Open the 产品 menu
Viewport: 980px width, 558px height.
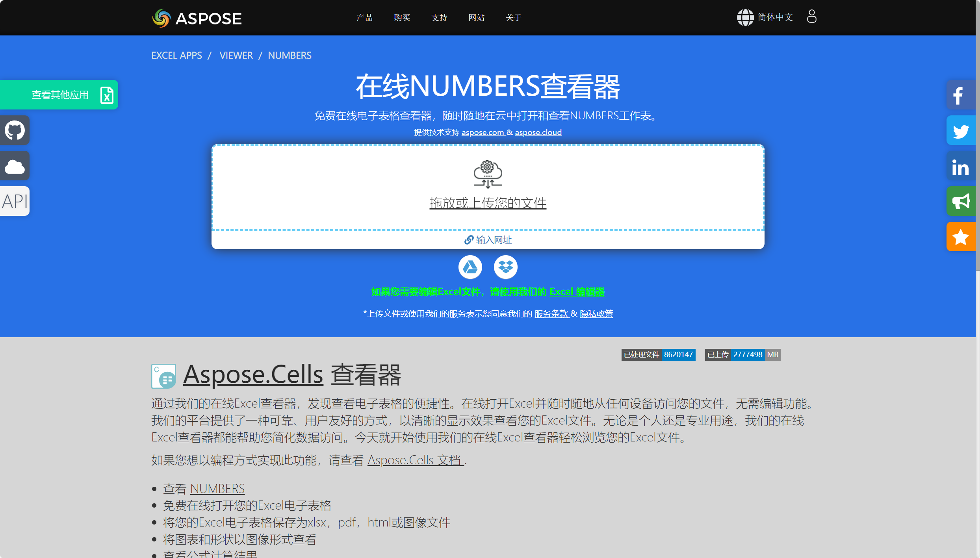pyautogui.click(x=364, y=18)
